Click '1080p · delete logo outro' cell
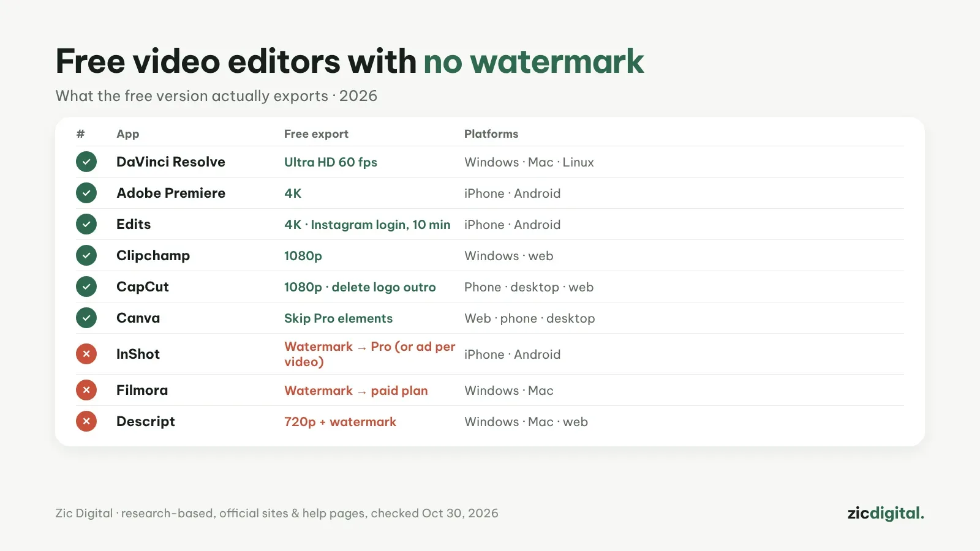Viewport: 980px width, 551px height. click(x=360, y=287)
